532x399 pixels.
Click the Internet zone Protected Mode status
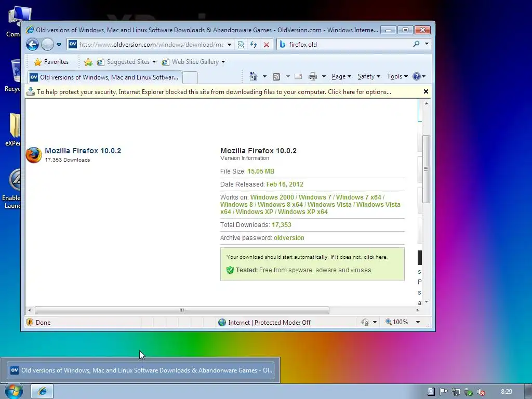click(x=264, y=322)
